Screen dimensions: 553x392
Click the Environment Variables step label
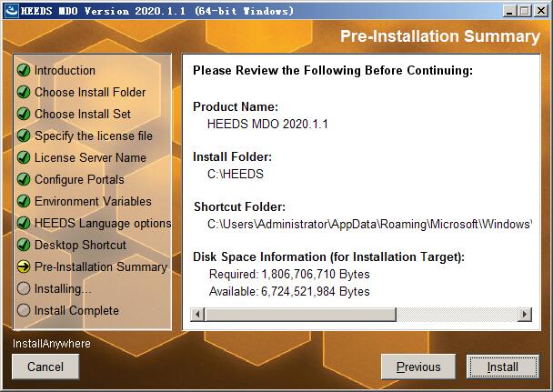[93, 201]
